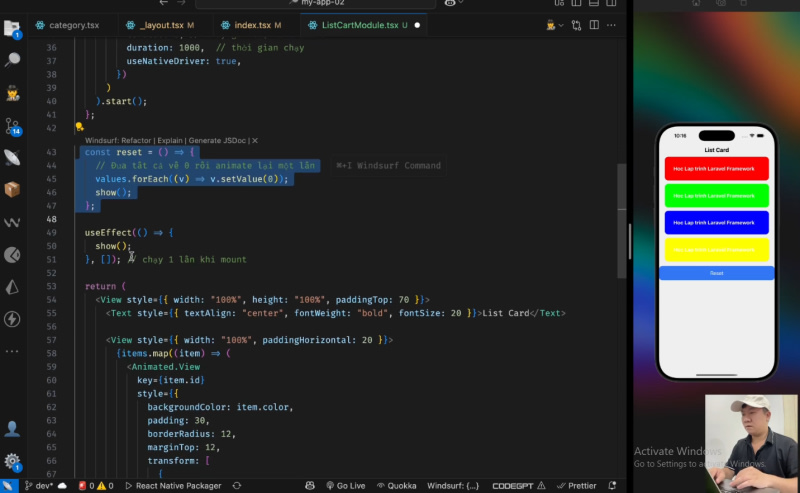
Task: Open the Explorer files view
Action: point(12,28)
